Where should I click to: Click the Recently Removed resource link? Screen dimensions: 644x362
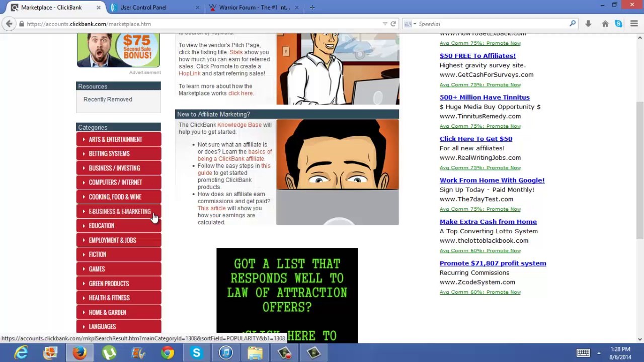tap(108, 100)
